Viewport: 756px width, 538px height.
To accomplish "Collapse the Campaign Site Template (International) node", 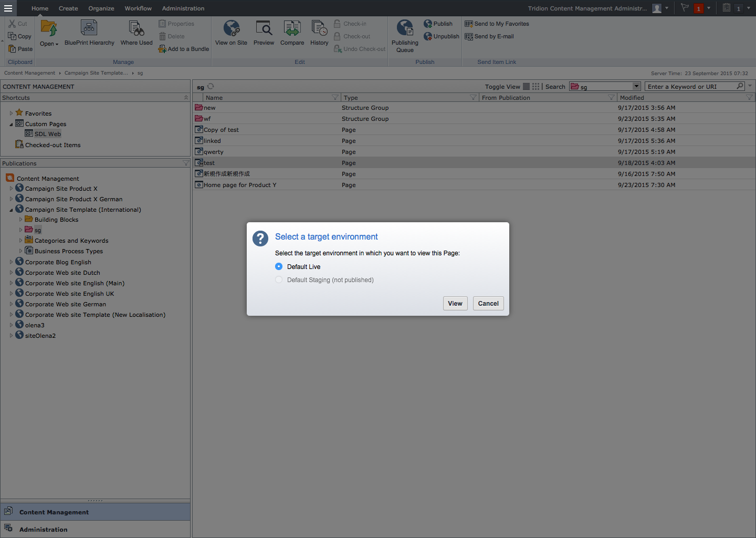I will pyautogui.click(x=11, y=210).
